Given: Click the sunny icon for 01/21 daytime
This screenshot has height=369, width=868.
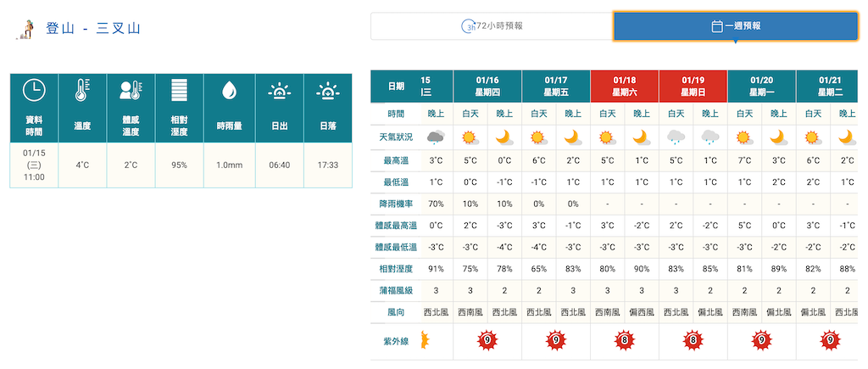Looking at the screenshot, I should tap(813, 137).
